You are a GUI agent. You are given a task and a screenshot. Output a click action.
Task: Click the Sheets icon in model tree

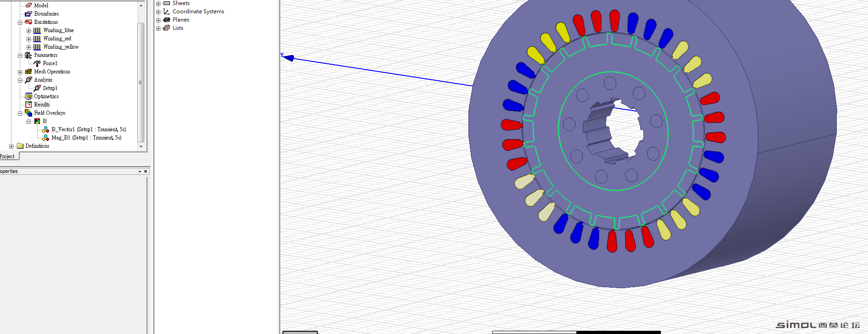(167, 3)
